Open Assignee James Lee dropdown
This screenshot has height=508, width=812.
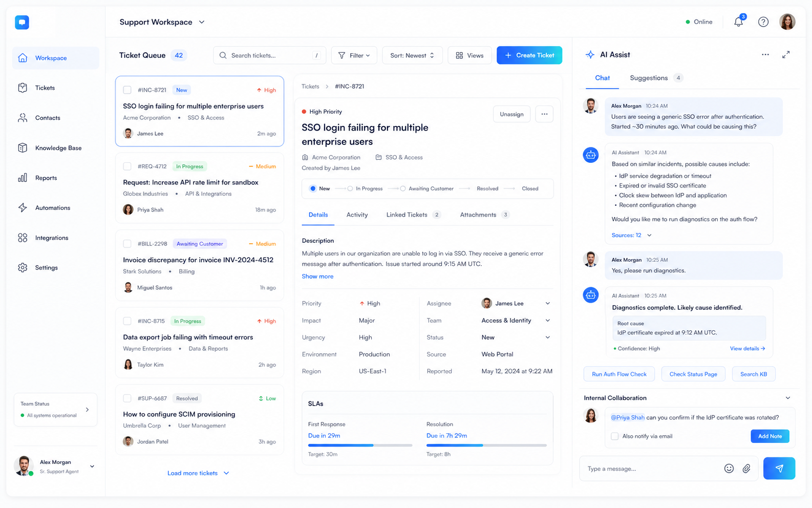516,304
